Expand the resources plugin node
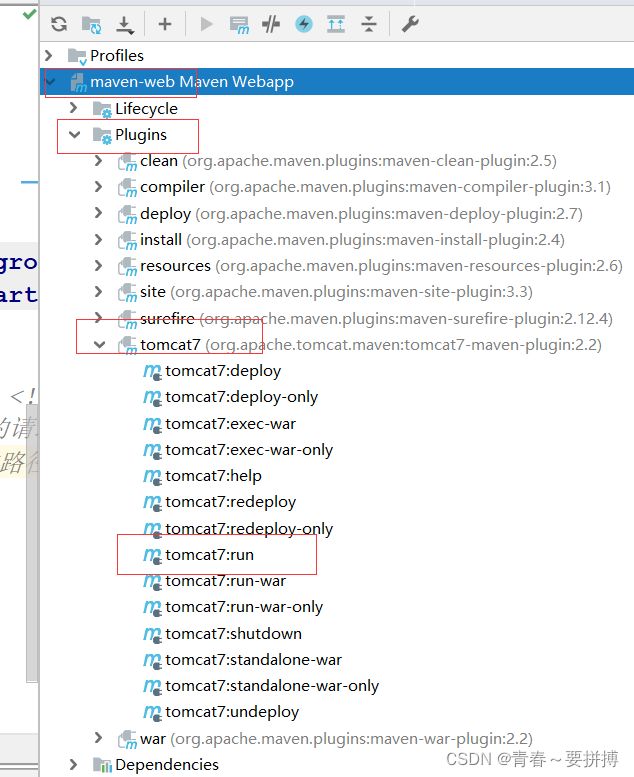Image resolution: width=634 pixels, height=777 pixels. tap(99, 266)
